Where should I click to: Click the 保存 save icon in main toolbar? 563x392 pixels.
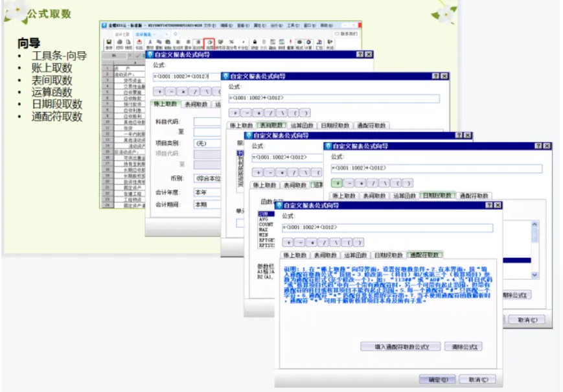click(108, 45)
